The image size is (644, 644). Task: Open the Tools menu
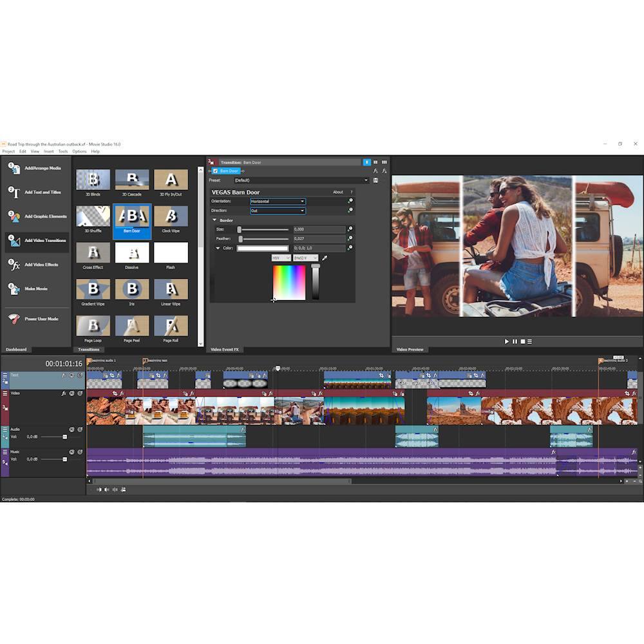[63, 151]
